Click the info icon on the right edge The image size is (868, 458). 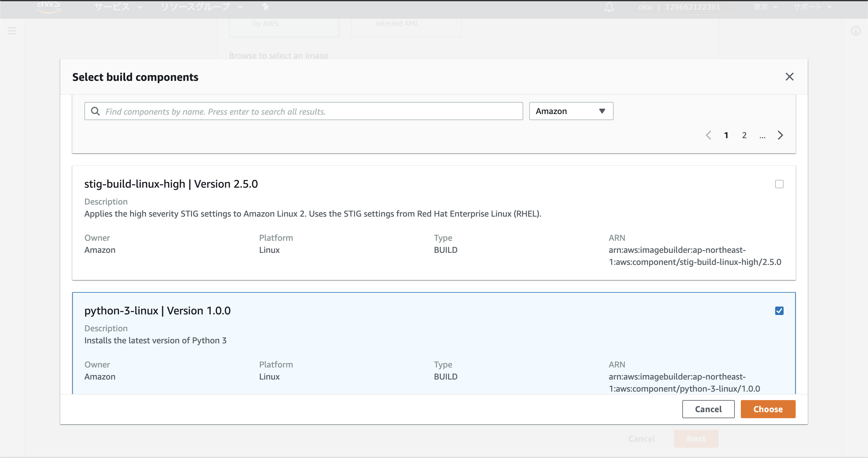tap(856, 31)
